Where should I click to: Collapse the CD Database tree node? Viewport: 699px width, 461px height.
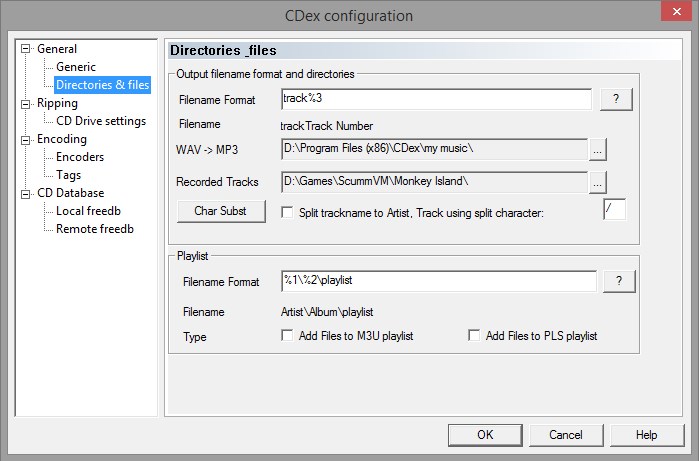click(x=26, y=193)
